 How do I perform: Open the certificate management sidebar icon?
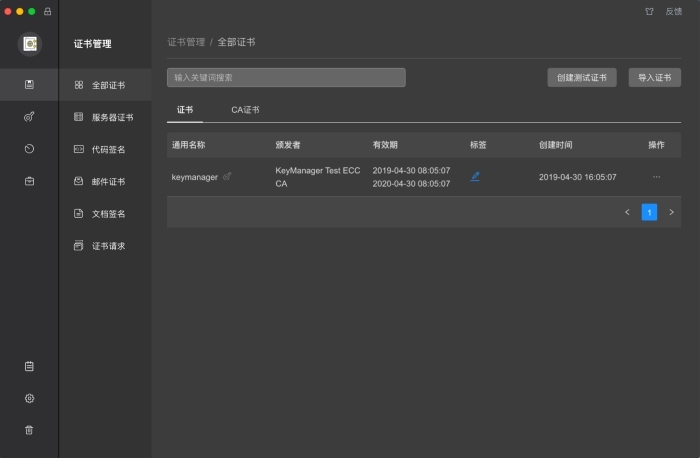pyautogui.click(x=29, y=84)
